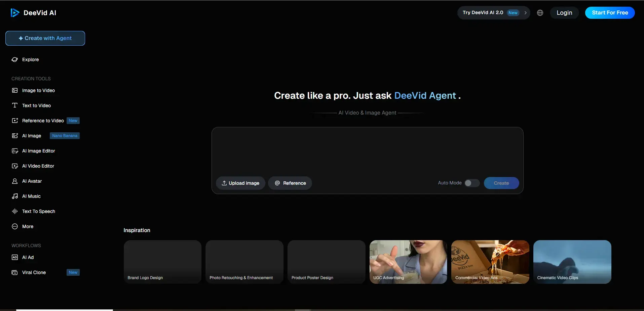Click the AI Music note icon
The width and height of the screenshot is (644, 311).
15,196
